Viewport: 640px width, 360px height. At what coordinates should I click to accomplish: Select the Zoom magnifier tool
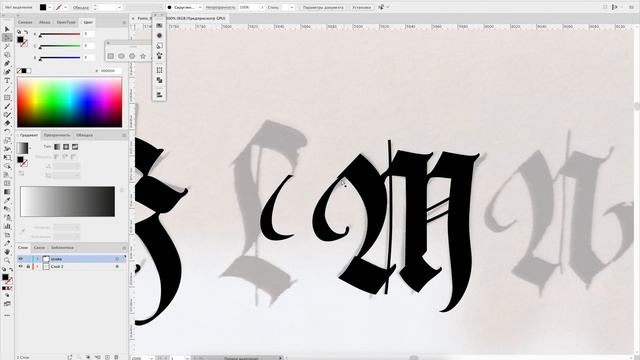pyautogui.click(x=7, y=260)
